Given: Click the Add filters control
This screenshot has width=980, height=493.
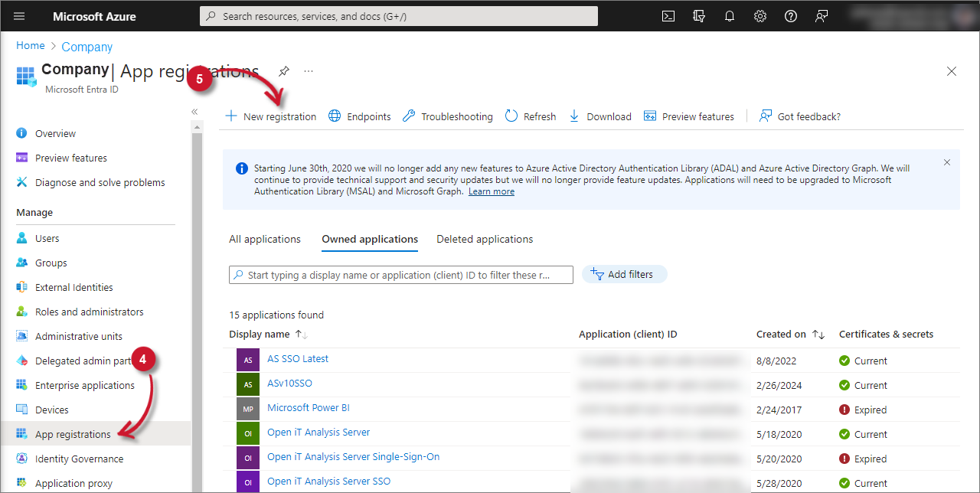Looking at the screenshot, I should point(624,274).
